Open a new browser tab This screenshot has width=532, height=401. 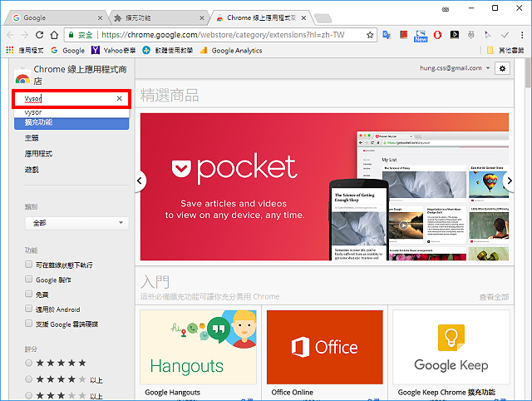[x=323, y=18]
